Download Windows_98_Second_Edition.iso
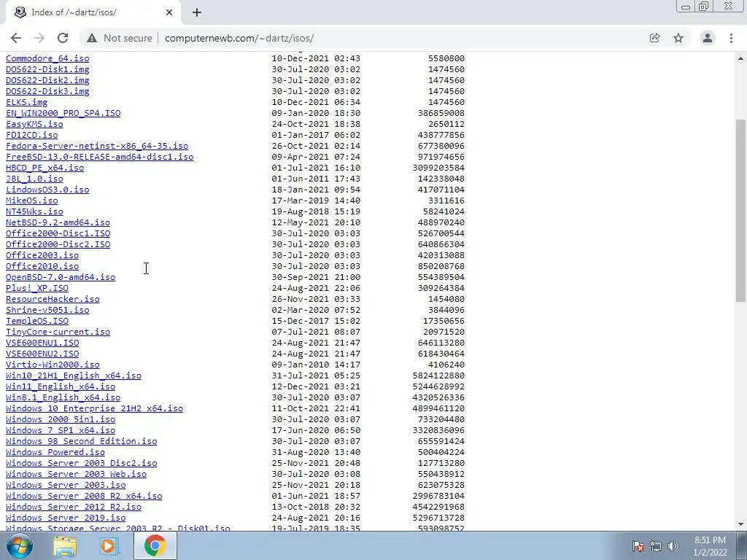The height and width of the screenshot is (560, 747). [81, 441]
